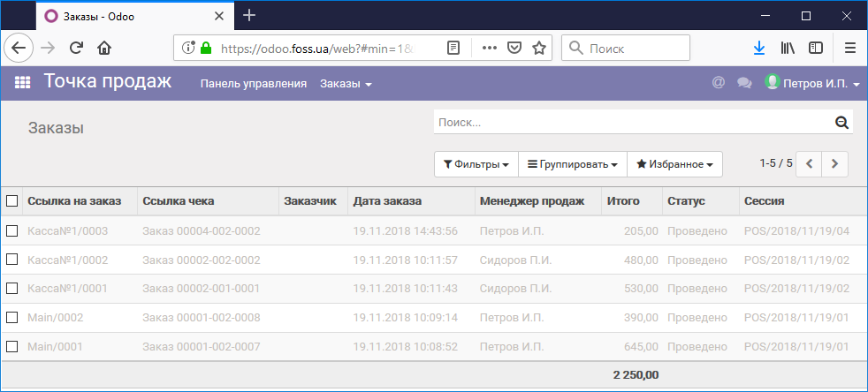Viewport: 868px width, 392px height.
Task: Go to browser home page
Action: point(104,48)
